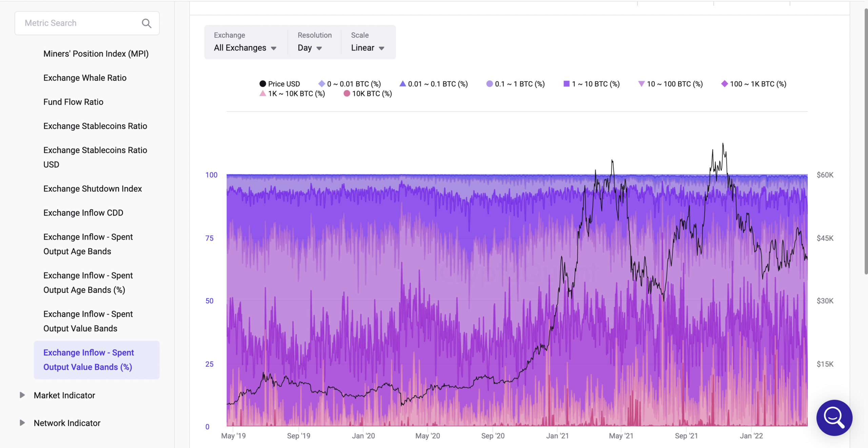
Task: Hide the 0 ~ 0.01 BTC (%) series label
Action: pyautogui.click(x=354, y=84)
